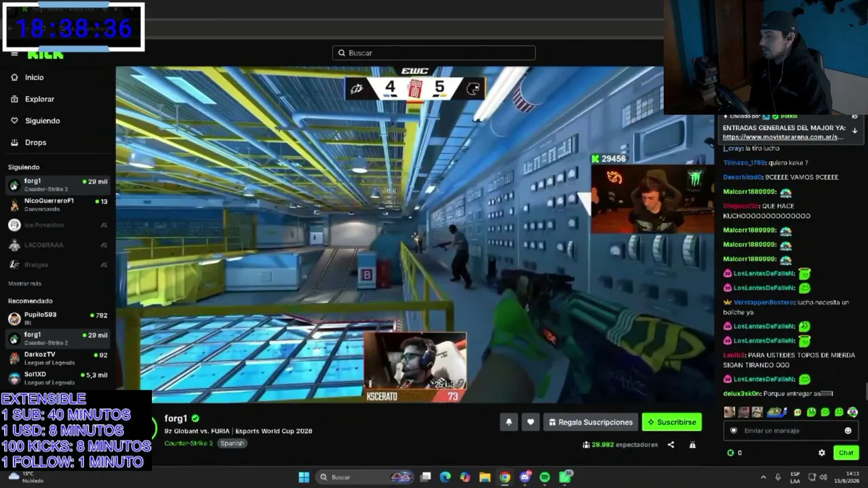Screen dimensions: 868x488
Task: Open the movistararena link in pinned message
Action: point(783,137)
